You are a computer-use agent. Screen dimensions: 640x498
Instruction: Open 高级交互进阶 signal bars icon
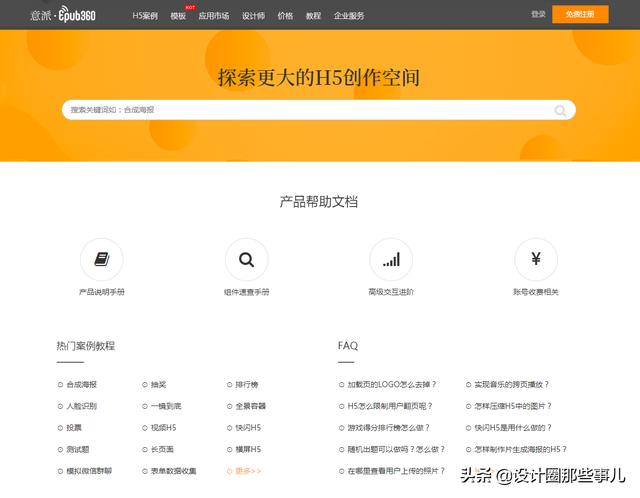pyautogui.click(x=391, y=260)
